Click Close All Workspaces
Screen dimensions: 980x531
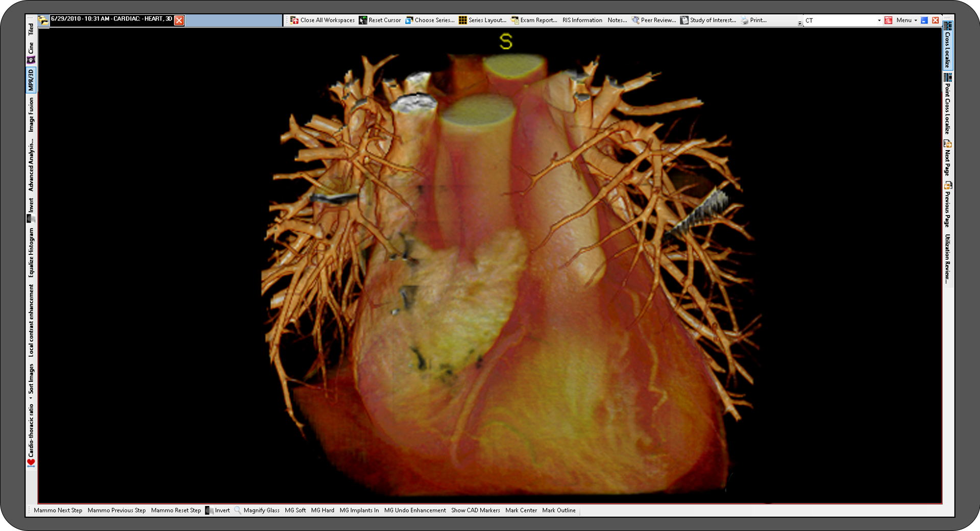(x=327, y=20)
